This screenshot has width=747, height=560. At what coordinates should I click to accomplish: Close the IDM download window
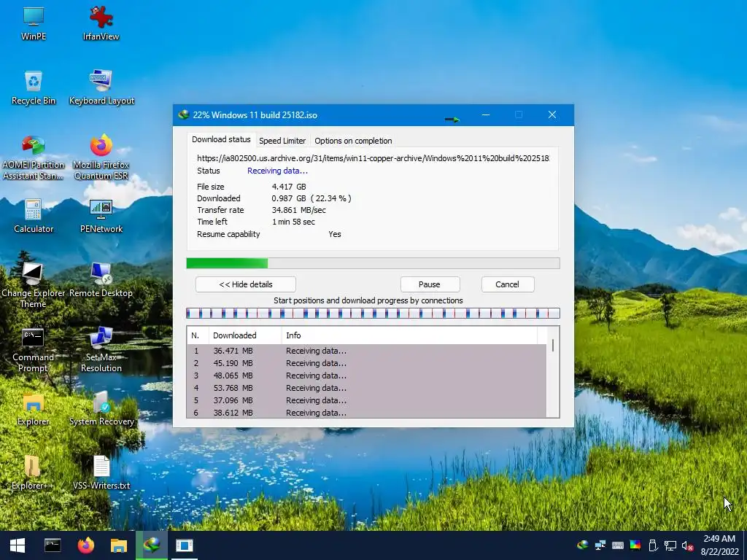click(552, 114)
